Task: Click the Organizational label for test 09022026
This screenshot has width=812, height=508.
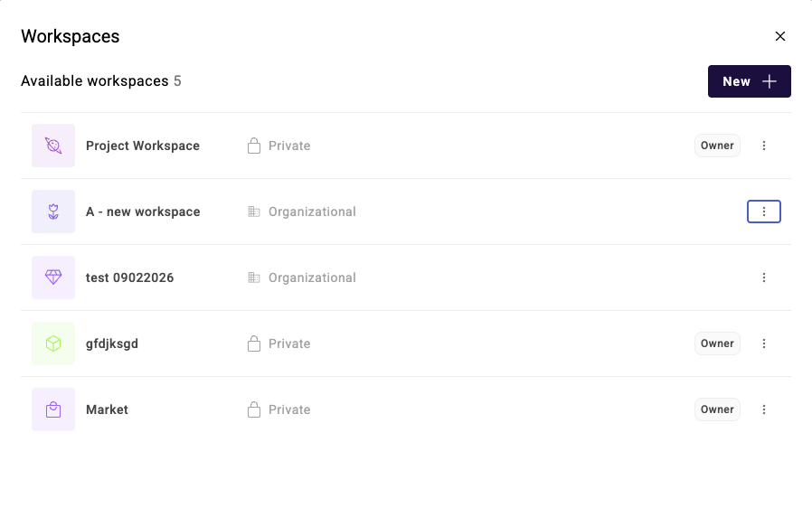Action: (x=312, y=278)
